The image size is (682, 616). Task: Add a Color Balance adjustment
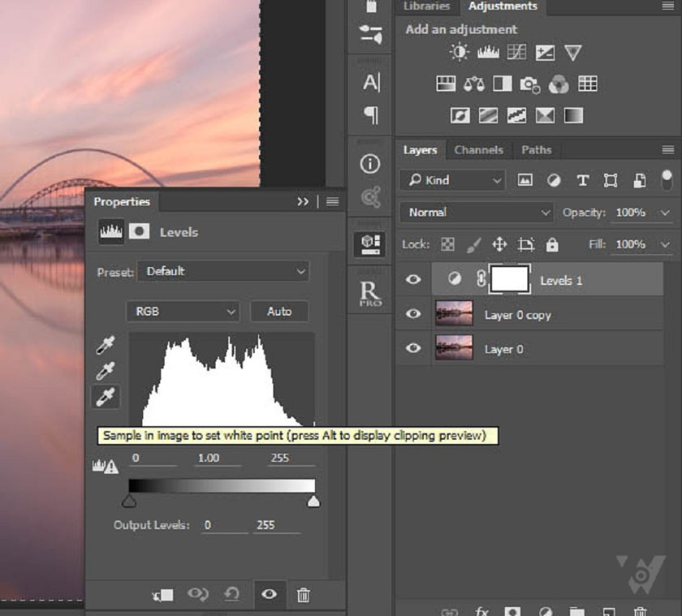click(474, 84)
